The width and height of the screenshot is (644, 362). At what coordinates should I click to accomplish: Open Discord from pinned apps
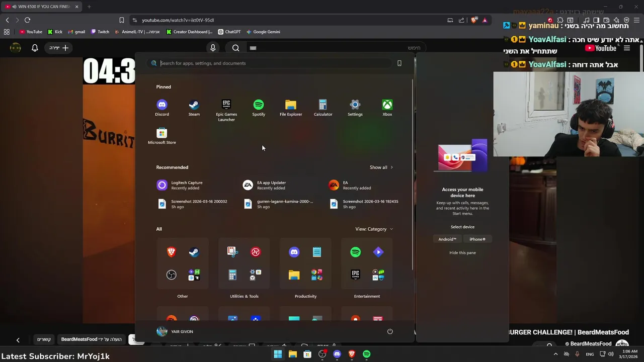point(162,108)
